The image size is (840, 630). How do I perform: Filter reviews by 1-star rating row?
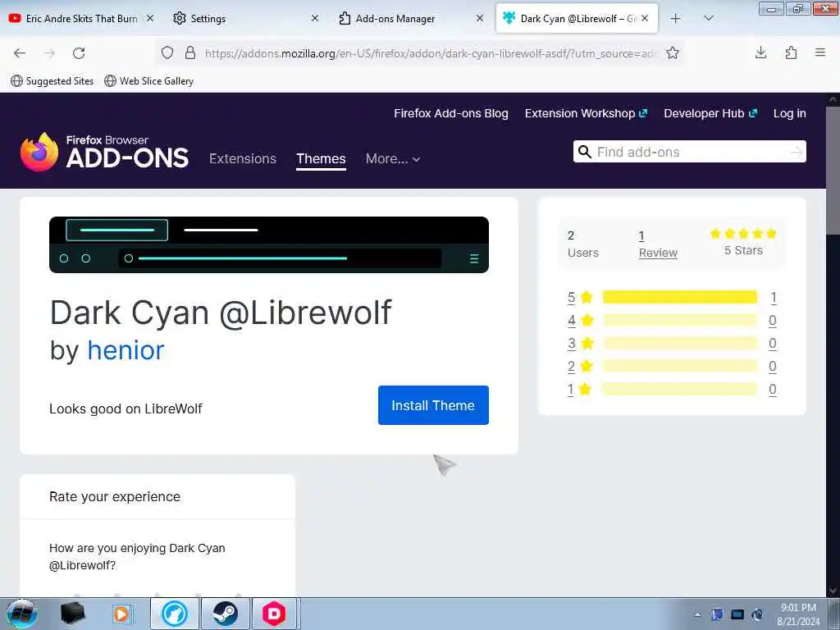[672, 390]
